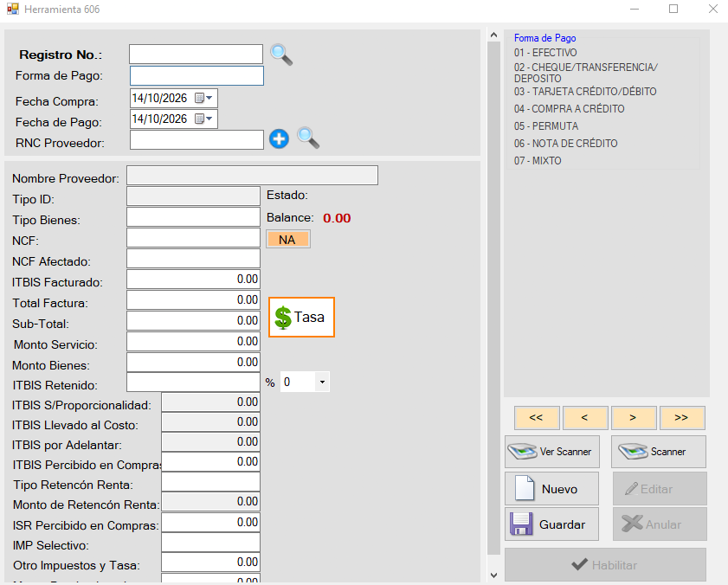Go to last record with >> button
The width and height of the screenshot is (728, 585).
tap(682, 418)
